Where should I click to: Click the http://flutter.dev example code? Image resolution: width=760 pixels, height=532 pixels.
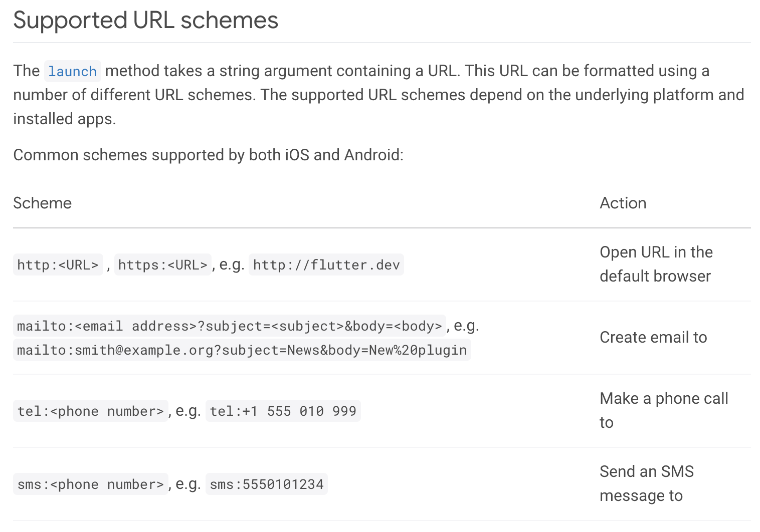click(326, 264)
